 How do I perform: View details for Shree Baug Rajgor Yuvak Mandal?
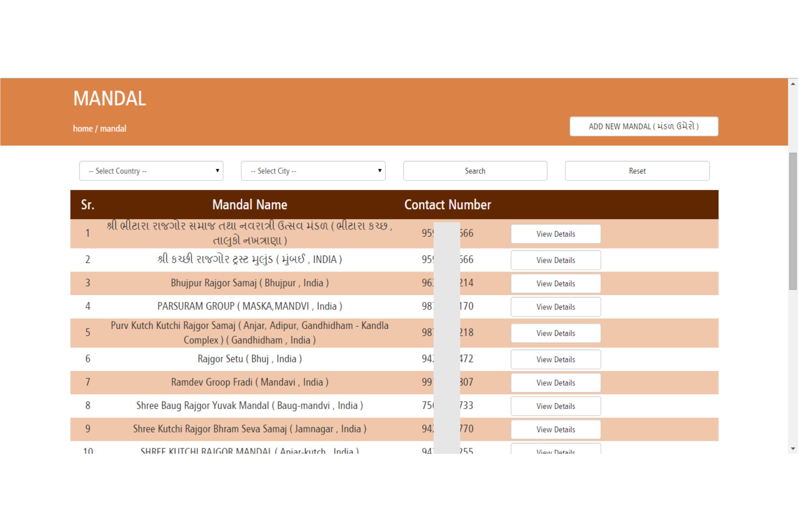click(x=556, y=406)
